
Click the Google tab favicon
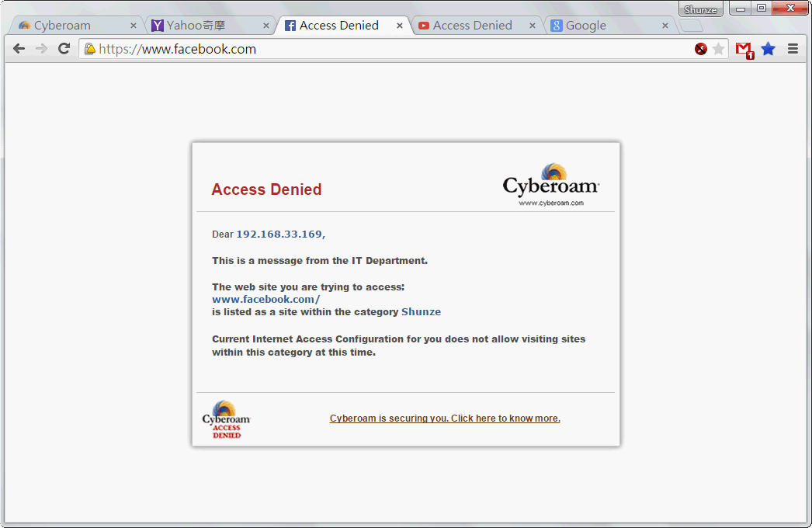tap(556, 26)
